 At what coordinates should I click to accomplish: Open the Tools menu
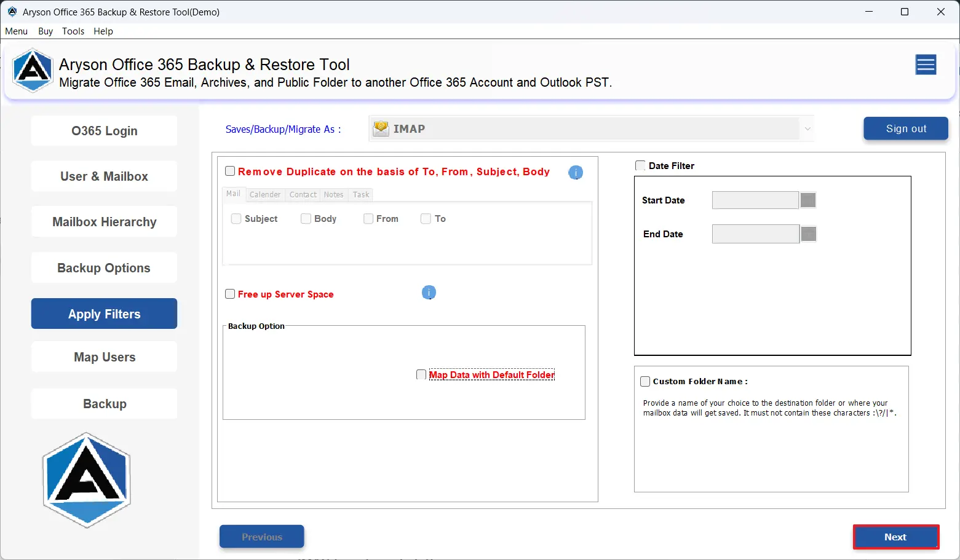coord(73,31)
